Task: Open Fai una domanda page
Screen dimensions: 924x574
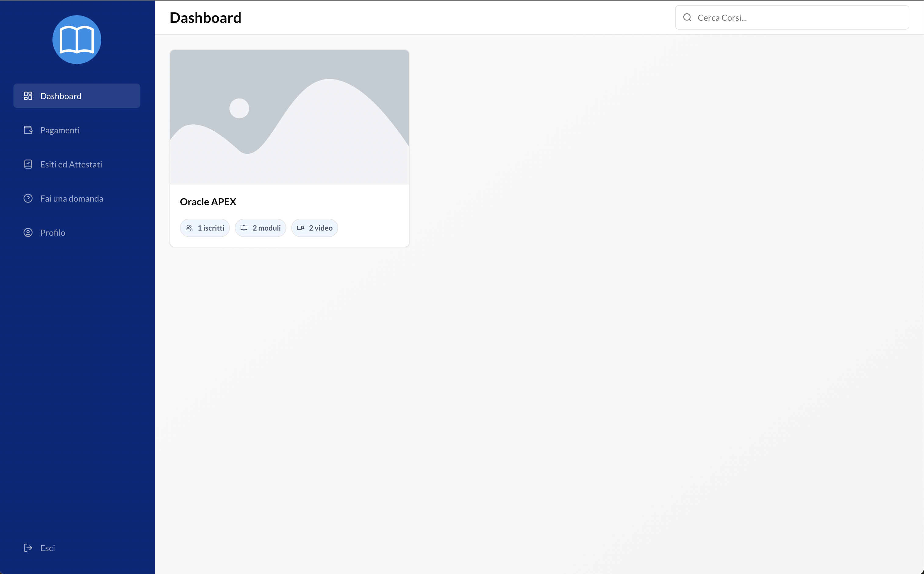Action: [x=72, y=198]
